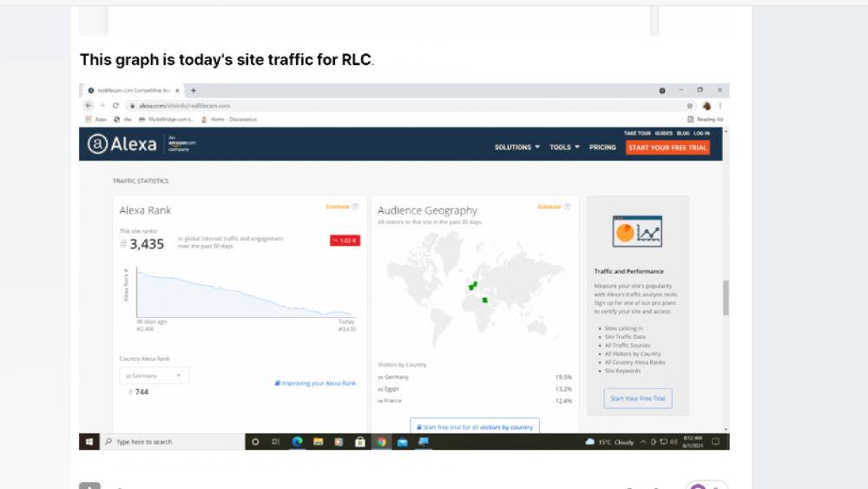Close the reallifecam.com tab
This screenshot has width=868, height=489.
click(x=177, y=90)
